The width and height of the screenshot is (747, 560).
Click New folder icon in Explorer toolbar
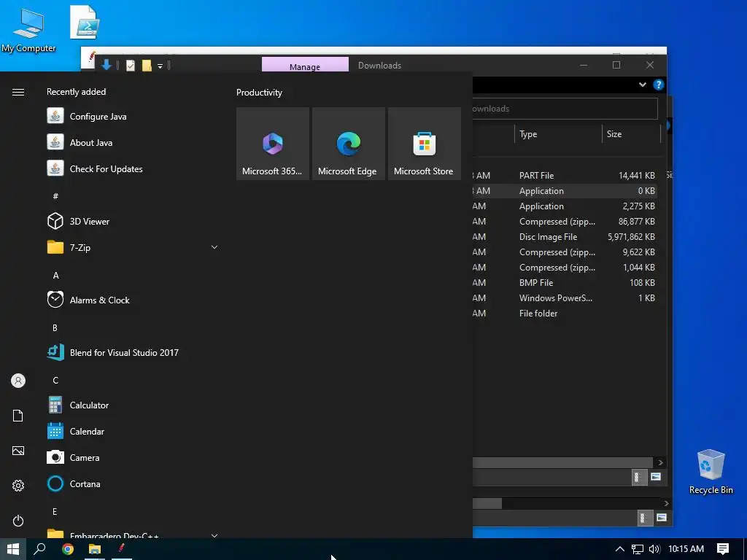(x=147, y=65)
